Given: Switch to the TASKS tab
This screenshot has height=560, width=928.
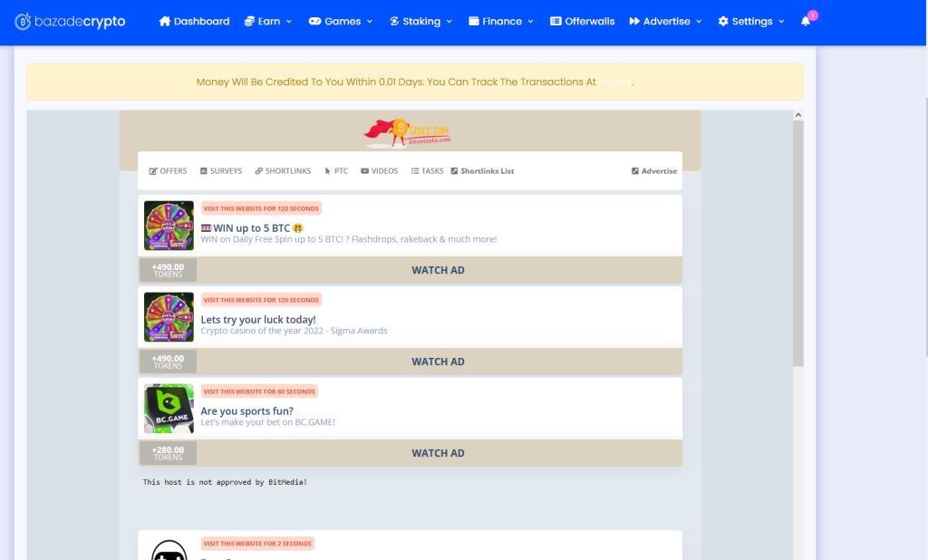Looking at the screenshot, I should 428,171.
